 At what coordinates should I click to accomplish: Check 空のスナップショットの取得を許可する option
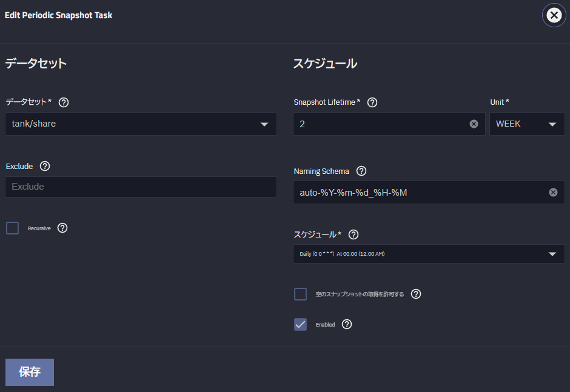300,294
